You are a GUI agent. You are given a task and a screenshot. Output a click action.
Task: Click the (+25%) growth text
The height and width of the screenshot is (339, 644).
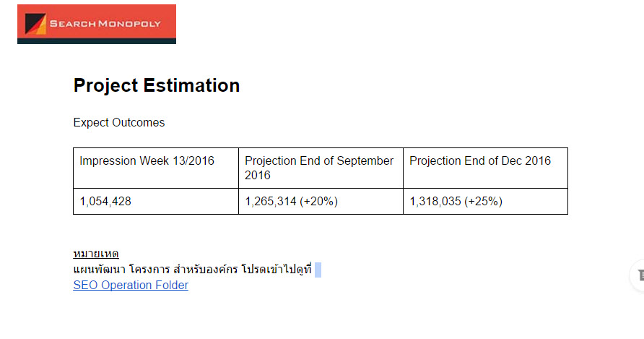(x=483, y=202)
